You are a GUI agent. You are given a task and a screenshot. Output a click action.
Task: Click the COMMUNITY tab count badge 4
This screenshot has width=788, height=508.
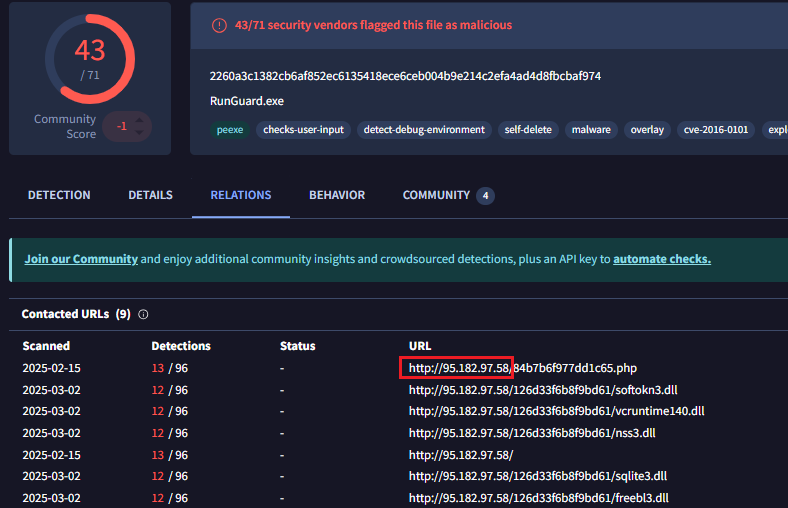[485, 196]
